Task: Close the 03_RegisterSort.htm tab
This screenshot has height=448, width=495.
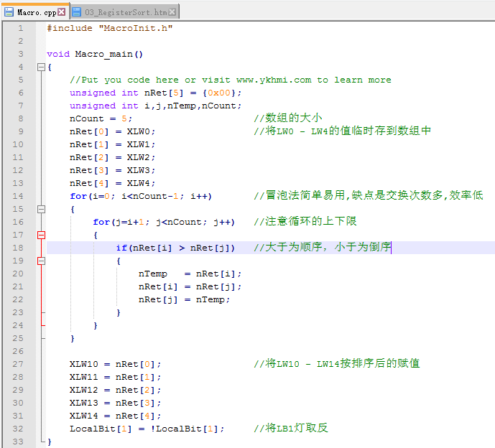Action: click(x=173, y=12)
